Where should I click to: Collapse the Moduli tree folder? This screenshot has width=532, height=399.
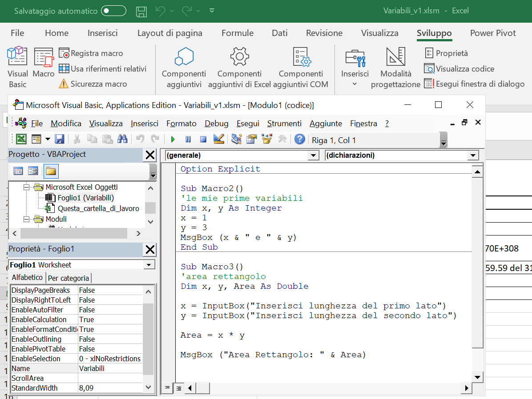(x=26, y=219)
